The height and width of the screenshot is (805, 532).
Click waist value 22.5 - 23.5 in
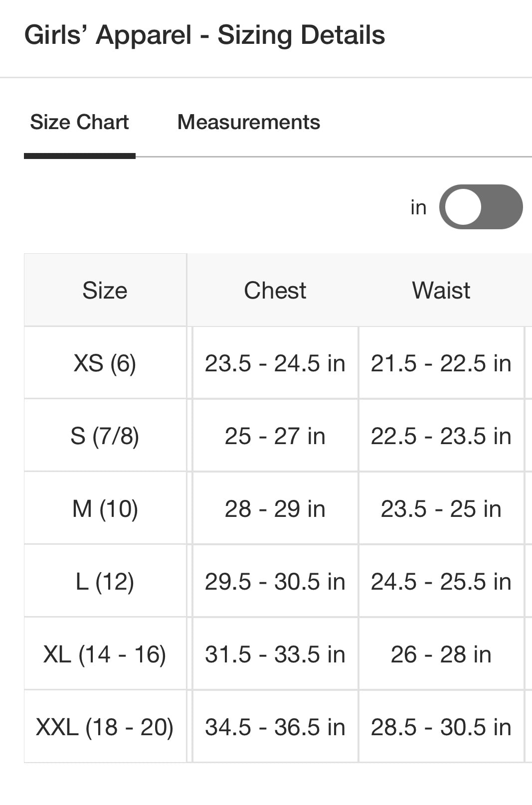click(441, 436)
